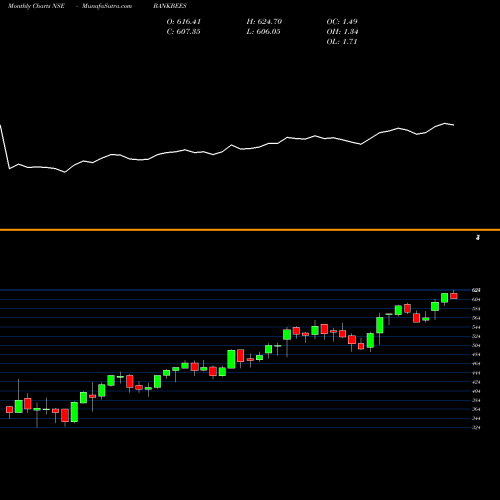Click the 404 price axis label
Image resolution: width=500 pixels, height=500 pixels.
476,391
